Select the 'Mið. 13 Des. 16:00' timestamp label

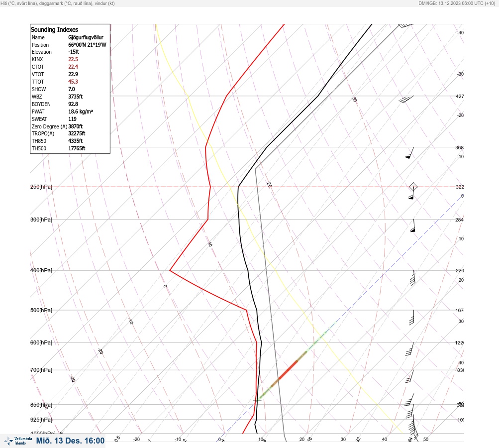(x=70, y=441)
